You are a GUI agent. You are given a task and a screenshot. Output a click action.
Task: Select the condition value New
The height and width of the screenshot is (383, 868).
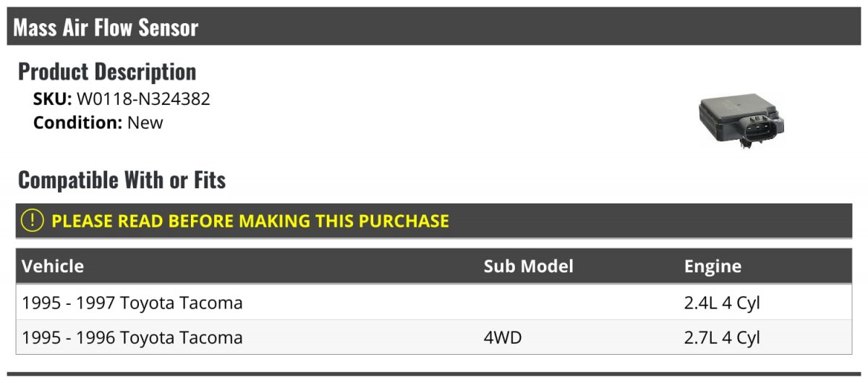pyautogui.click(x=145, y=122)
